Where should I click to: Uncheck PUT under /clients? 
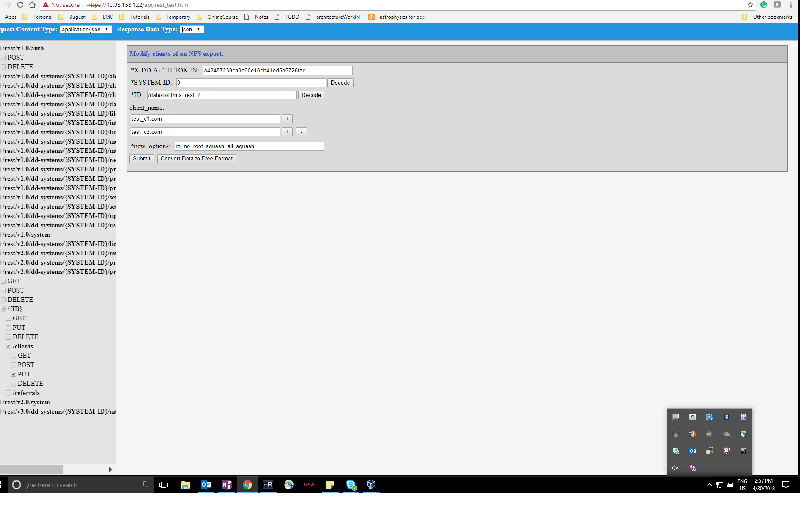(14, 374)
